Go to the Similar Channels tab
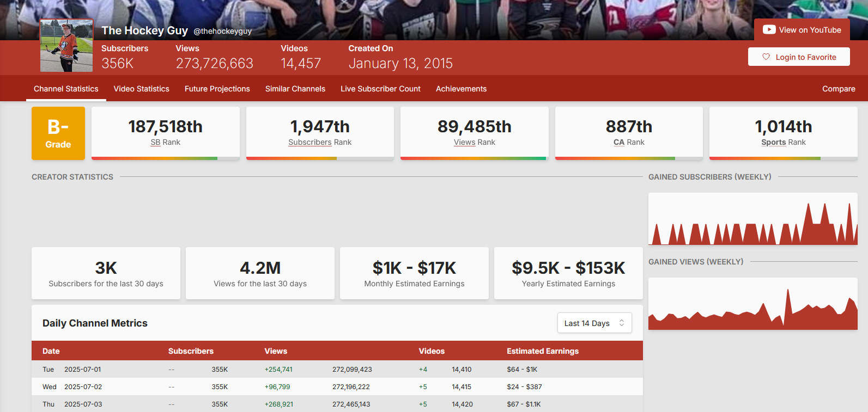The height and width of the screenshot is (412, 868). pyautogui.click(x=295, y=89)
